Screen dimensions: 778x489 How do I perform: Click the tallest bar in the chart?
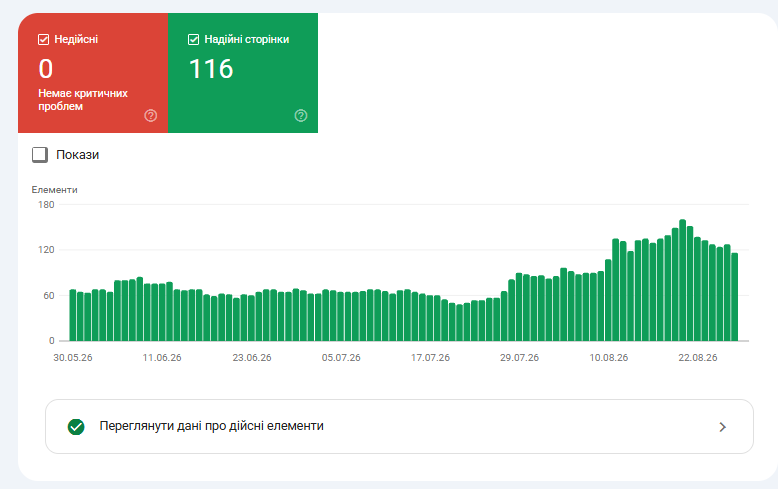click(683, 280)
